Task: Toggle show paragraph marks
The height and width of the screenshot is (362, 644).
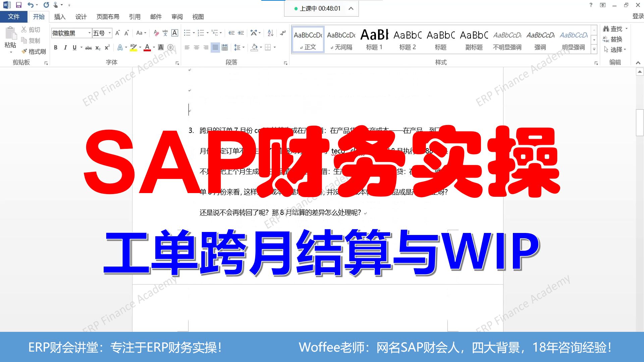Action: point(283,33)
